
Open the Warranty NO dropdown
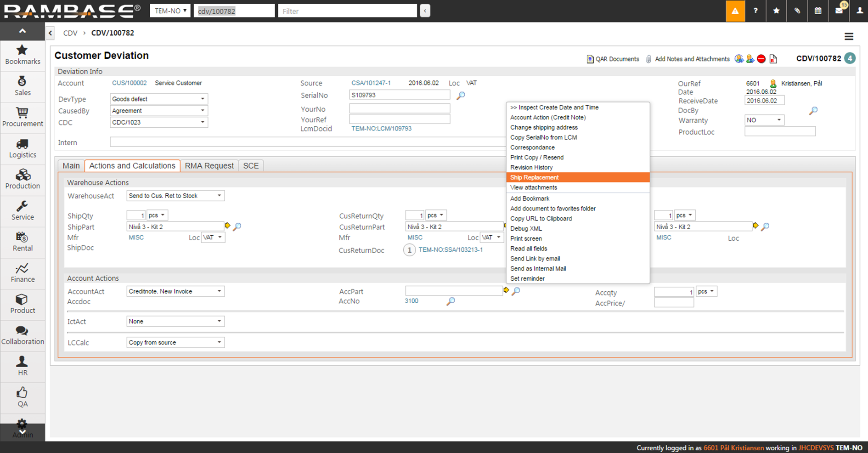pyautogui.click(x=764, y=120)
